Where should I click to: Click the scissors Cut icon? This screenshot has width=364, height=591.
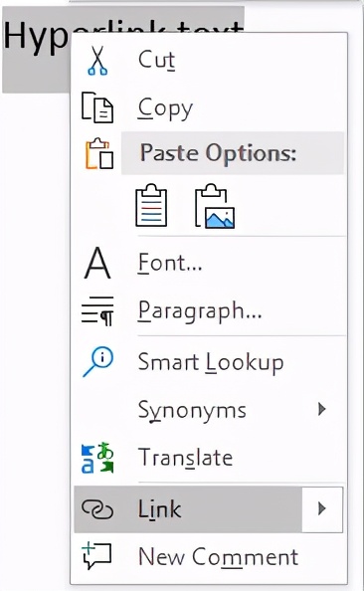click(x=97, y=61)
